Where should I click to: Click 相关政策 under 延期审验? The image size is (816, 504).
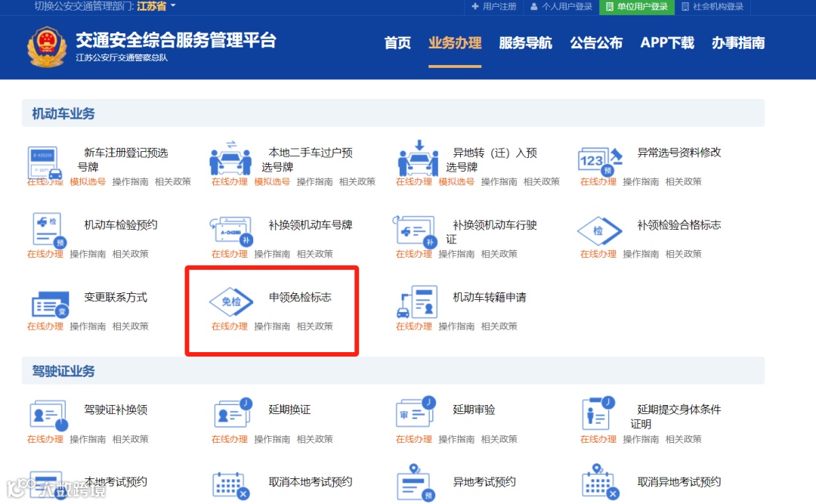[x=499, y=440]
